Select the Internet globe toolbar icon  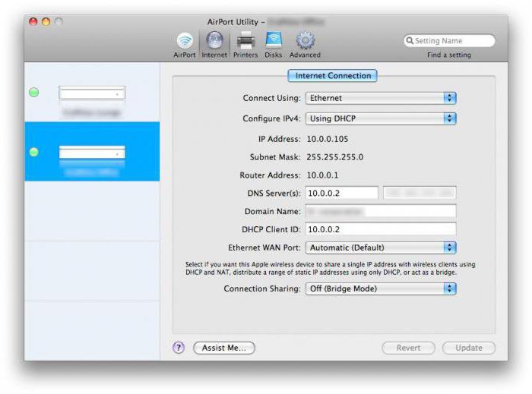point(214,41)
